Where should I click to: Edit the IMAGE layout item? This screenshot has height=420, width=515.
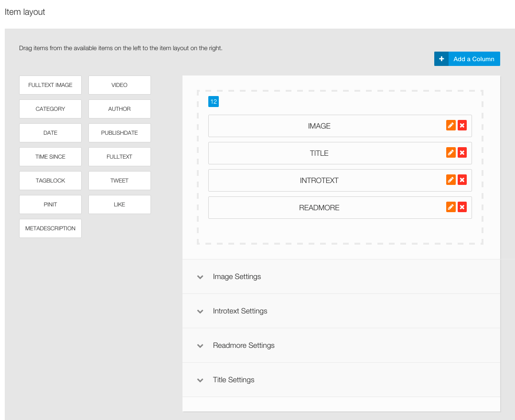pos(451,126)
